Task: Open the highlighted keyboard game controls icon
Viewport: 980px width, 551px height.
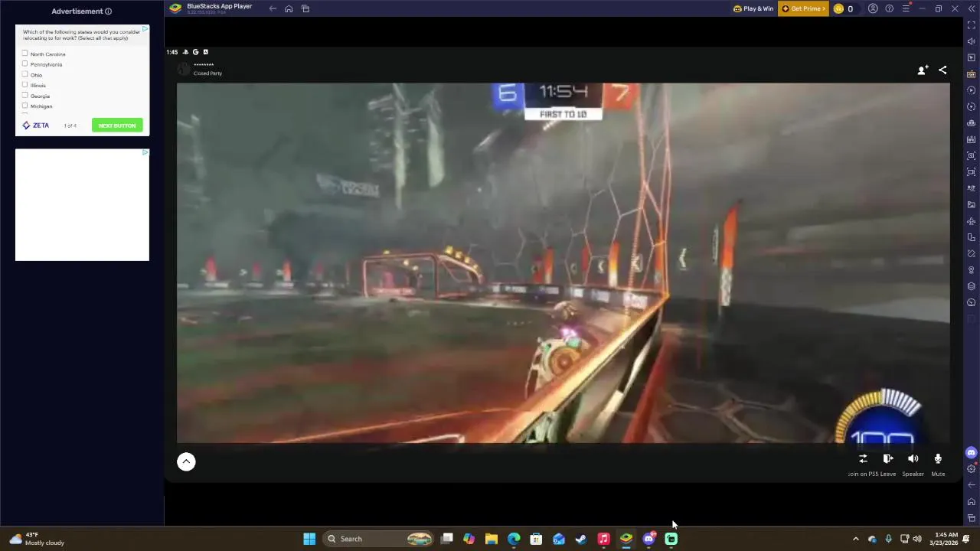Action: (x=972, y=74)
